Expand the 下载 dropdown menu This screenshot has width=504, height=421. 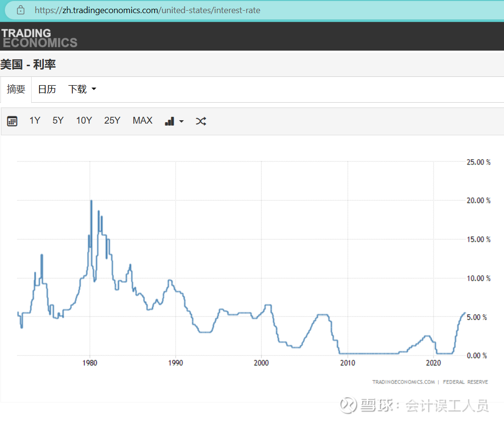(x=82, y=90)
